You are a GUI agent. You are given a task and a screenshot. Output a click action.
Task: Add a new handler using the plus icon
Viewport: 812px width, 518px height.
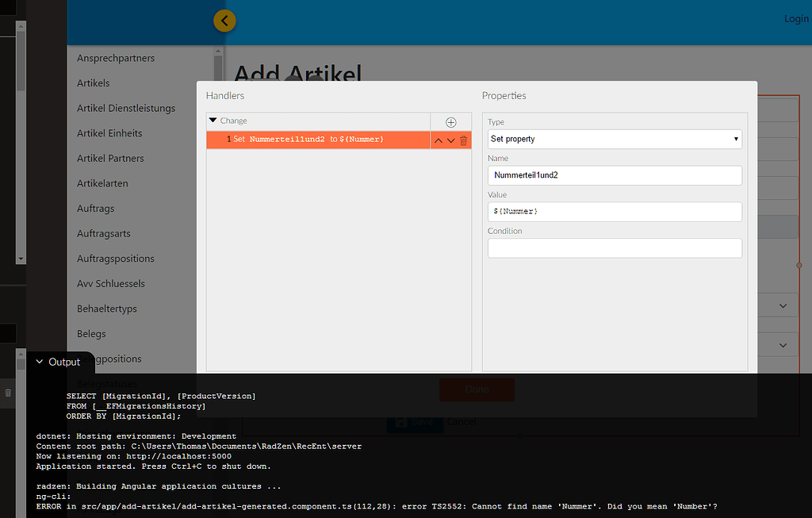pos(450,122)
